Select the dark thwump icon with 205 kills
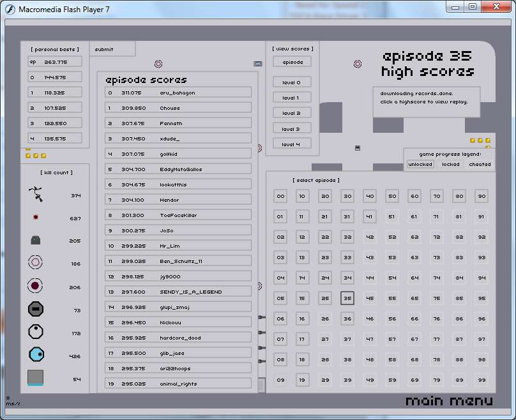This screenshot has height=420, width=516. pyautogui.click(x=36, y=241)
